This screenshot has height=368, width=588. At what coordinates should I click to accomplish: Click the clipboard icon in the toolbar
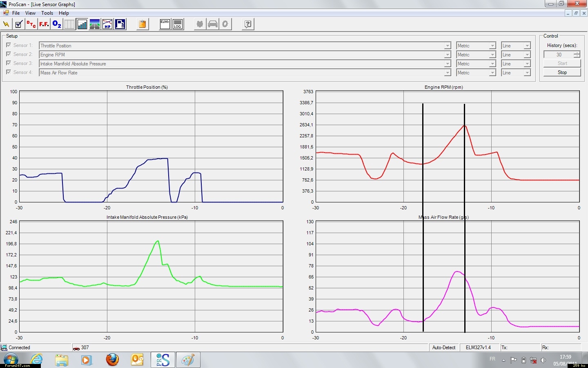142,25
